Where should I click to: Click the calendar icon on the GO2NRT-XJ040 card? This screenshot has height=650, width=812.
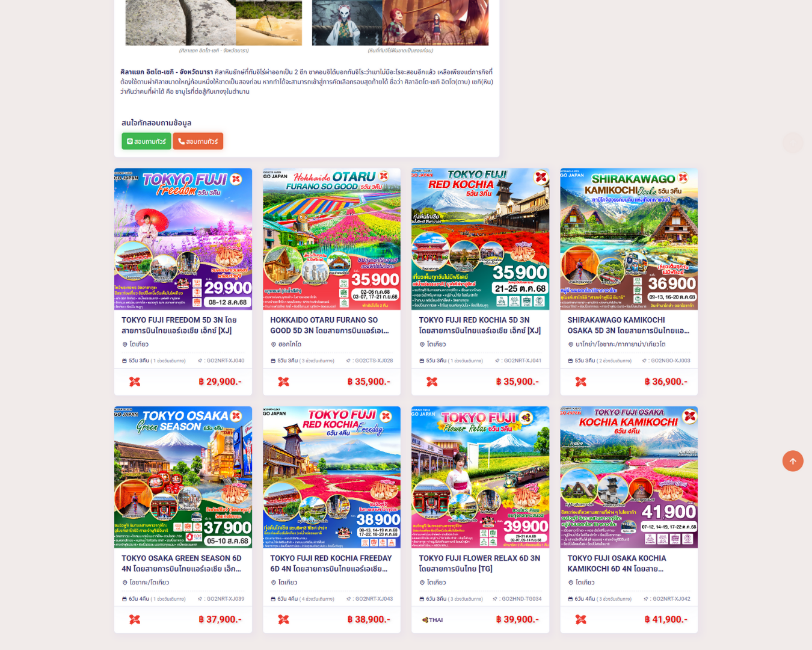click(x=125, y=361)
